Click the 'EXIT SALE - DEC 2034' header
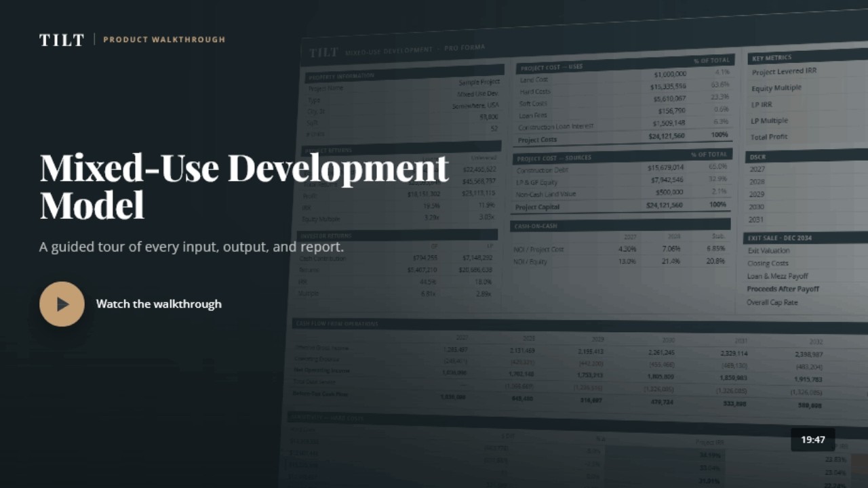 pos(780,238)
